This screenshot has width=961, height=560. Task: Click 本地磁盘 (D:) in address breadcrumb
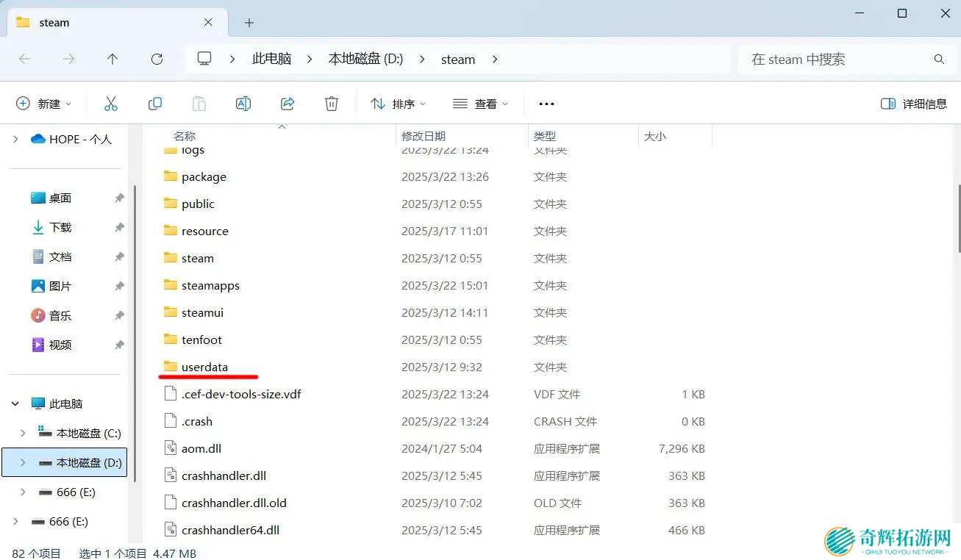[365, 60]
